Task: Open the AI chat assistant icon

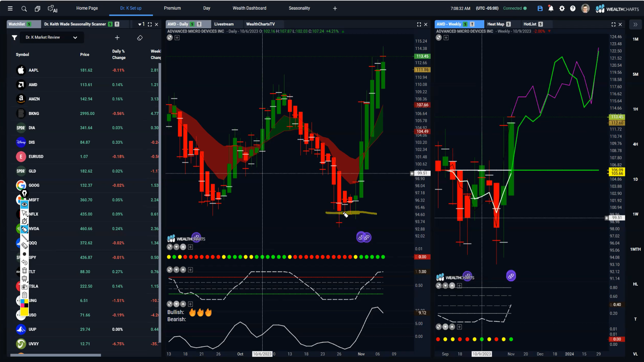Action: (52, 9)
